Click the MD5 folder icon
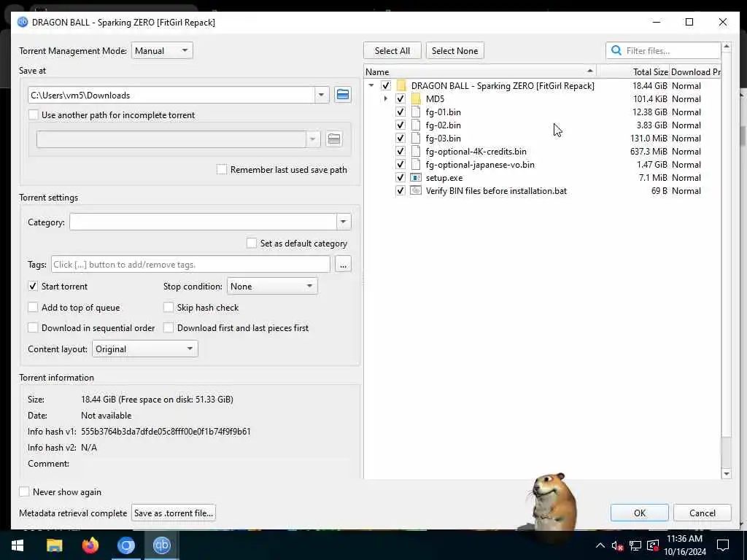Image resolution: width=747 pixels, height=560 pixels. tap(416, 99)
